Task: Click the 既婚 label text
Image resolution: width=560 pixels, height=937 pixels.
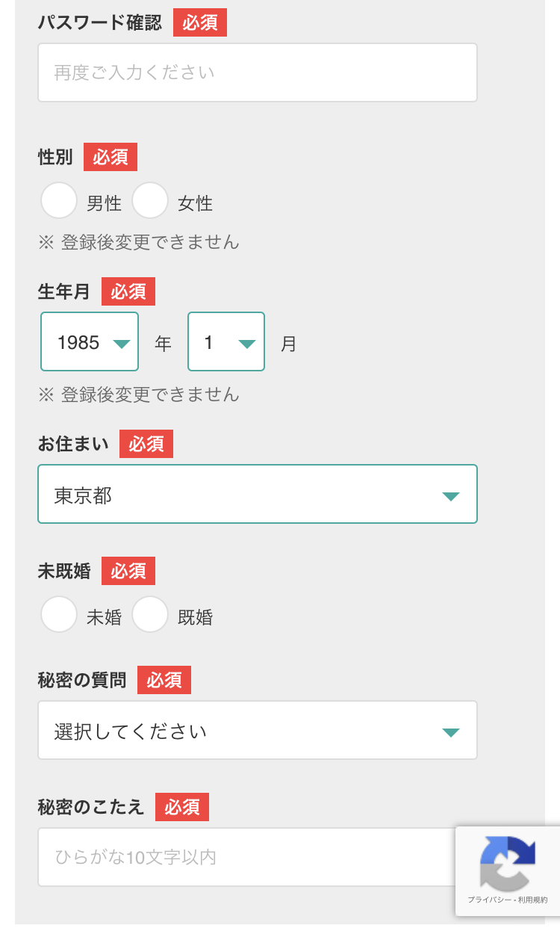Action: [x=195, y=617]
